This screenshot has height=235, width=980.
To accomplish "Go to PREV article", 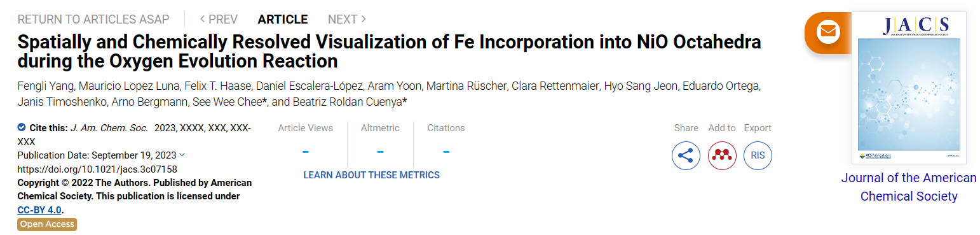I will [218, 19].
